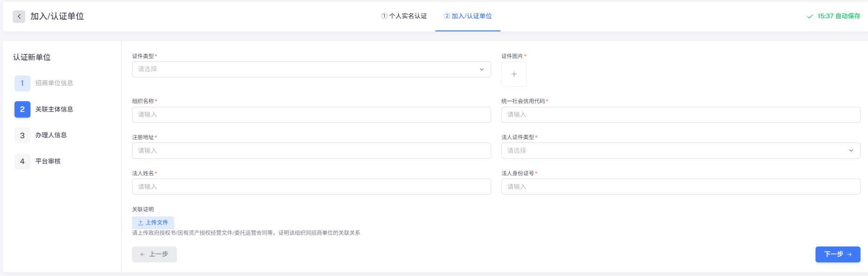Click the 15:37 自动保存 status text

click(x=839, y=16)
